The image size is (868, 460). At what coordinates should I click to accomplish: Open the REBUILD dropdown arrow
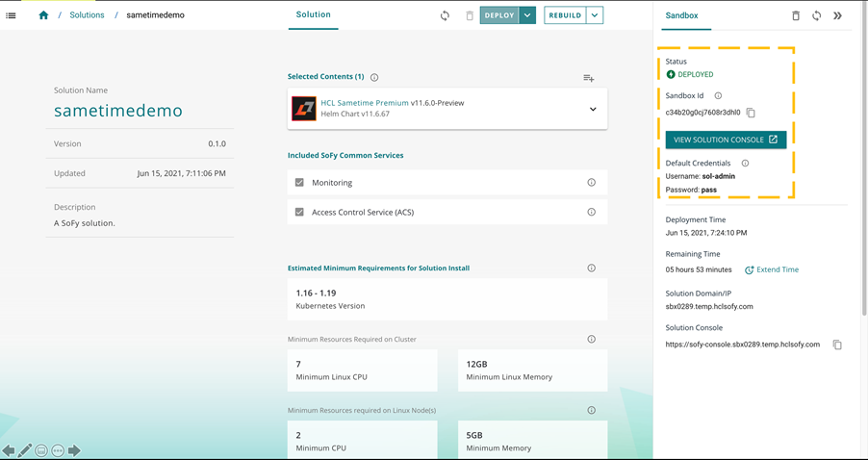pos(595,15)
